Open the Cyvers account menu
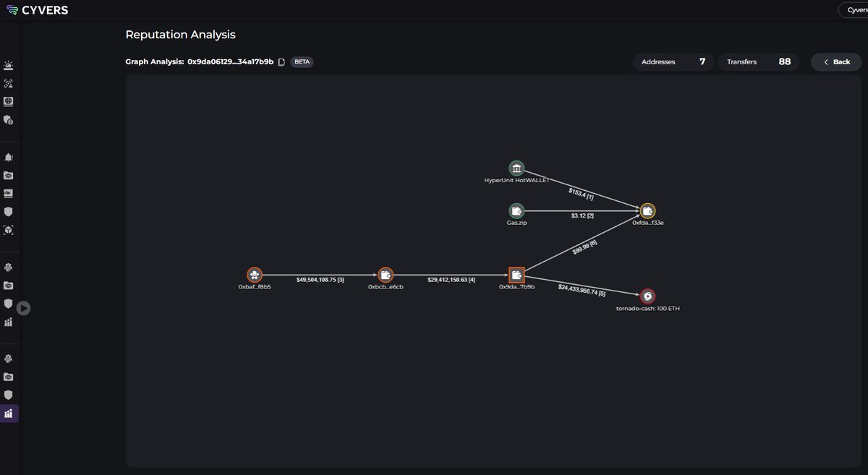The height and width of the screenshot is (475, 868). tap(854, 10)
